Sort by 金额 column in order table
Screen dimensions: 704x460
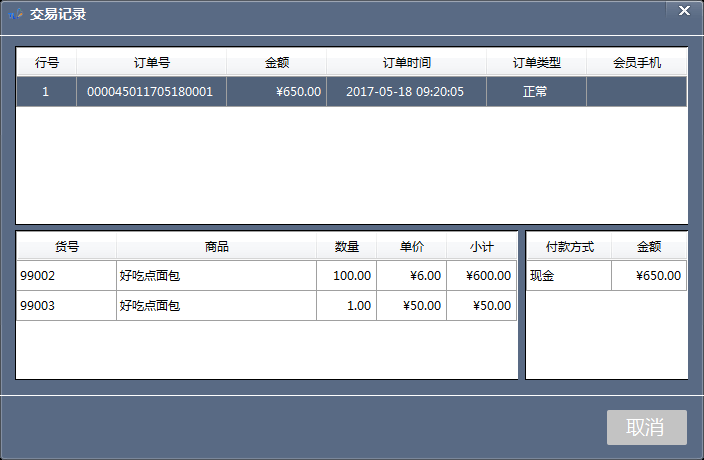(x=276, y=62)
